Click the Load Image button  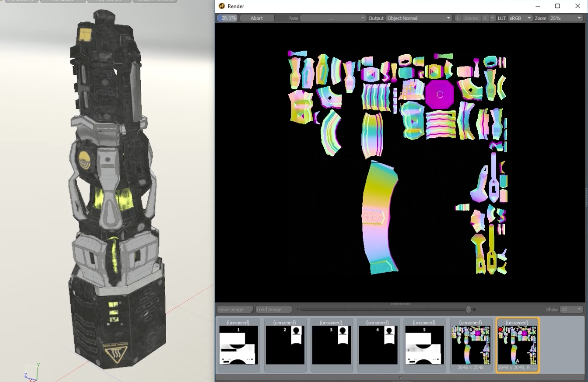(x=273, y=309)
